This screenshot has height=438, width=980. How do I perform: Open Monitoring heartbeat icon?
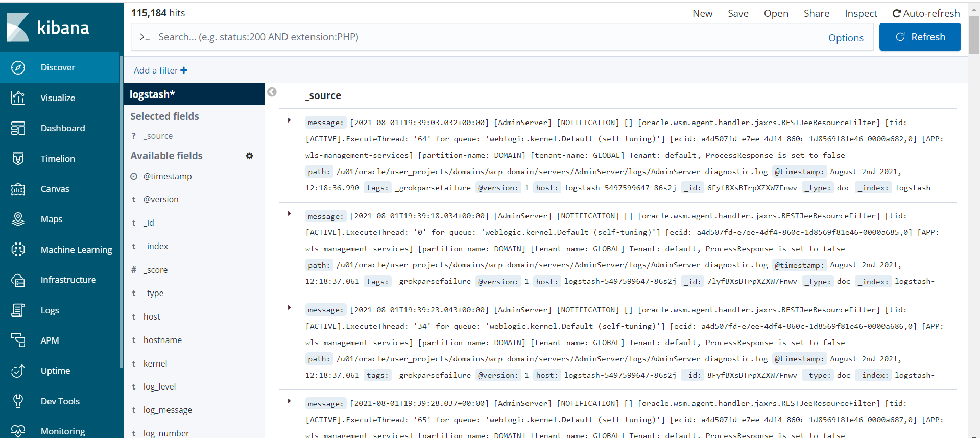[18, 431]
